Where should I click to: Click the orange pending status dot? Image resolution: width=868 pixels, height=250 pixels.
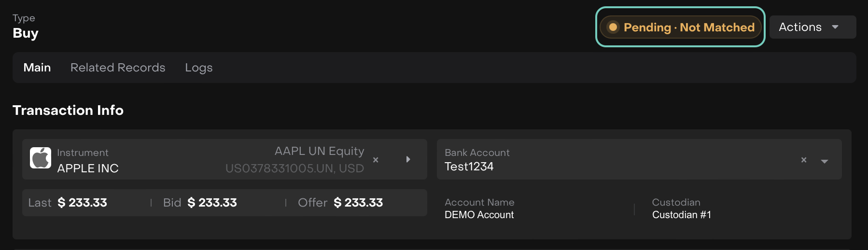pos(613,28)
